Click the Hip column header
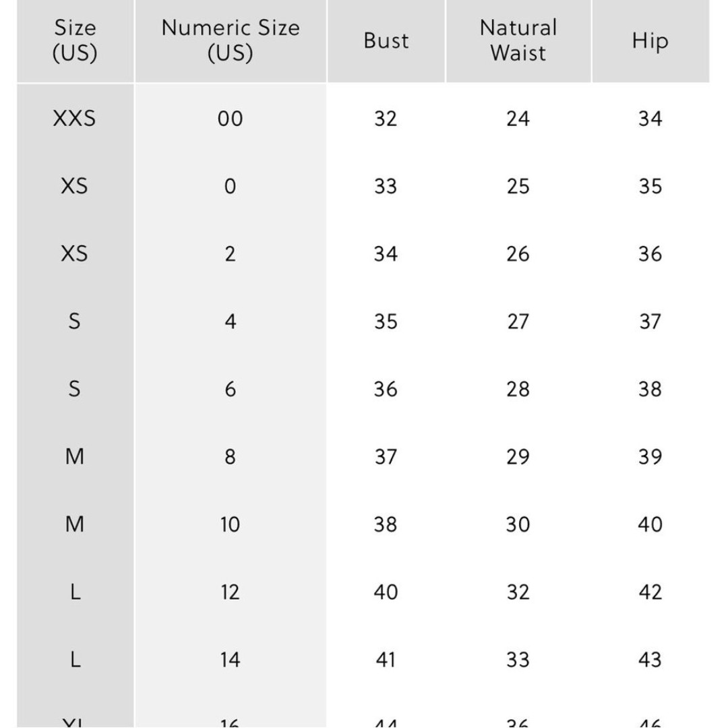This screenshot has width=728, height=728. coord(650,40)
